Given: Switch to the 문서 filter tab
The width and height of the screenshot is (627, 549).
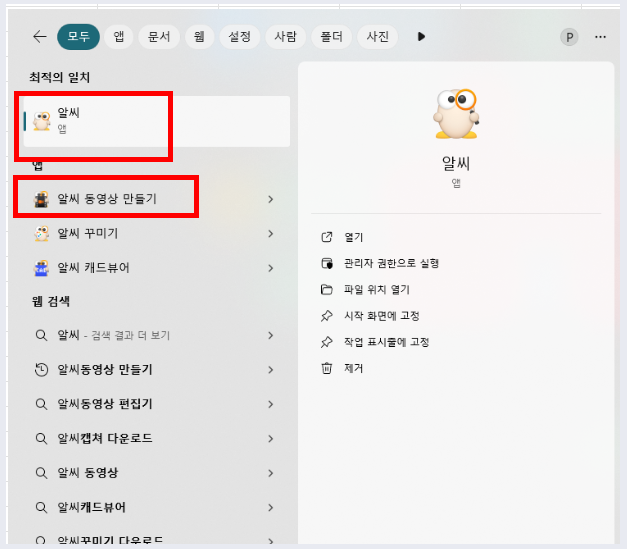Looking at the screenshot, I should (x=159, y=37).
